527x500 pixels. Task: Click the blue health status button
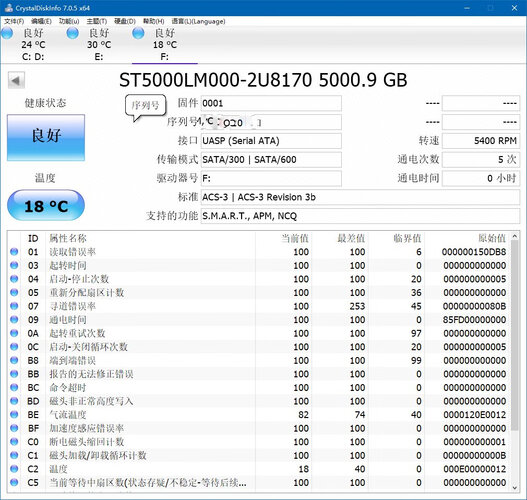[46, 137]
